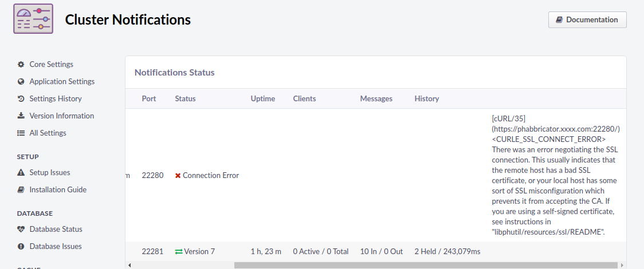Image resolution: width=644 pixels, height=269 pixels.
Task: Open the Settings History link
Action: tap(56, 99)
